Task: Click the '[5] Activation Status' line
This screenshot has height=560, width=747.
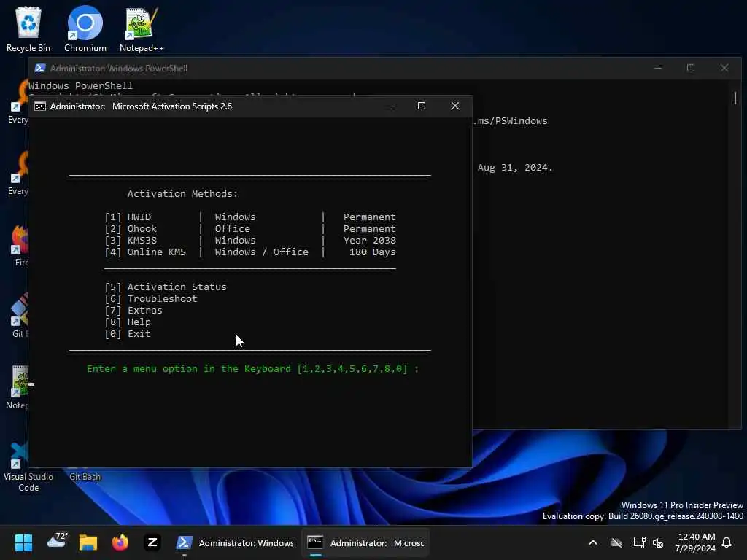Action: click(x=166, y=287)
